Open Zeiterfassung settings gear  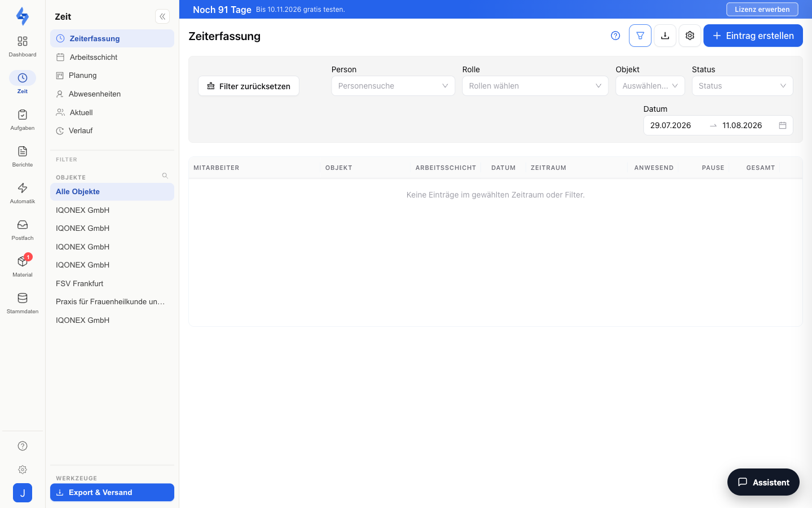coord(690,36)
